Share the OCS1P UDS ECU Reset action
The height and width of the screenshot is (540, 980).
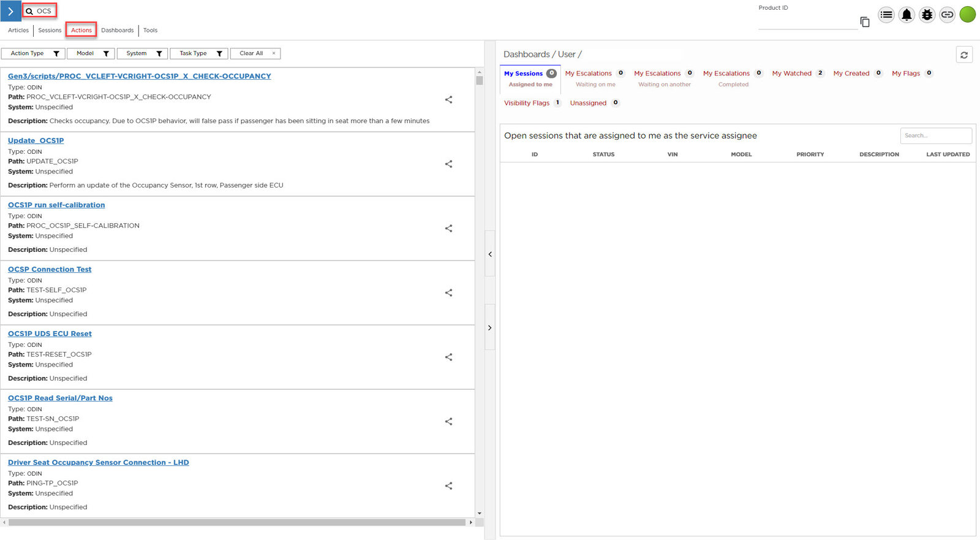pos(448,357)
